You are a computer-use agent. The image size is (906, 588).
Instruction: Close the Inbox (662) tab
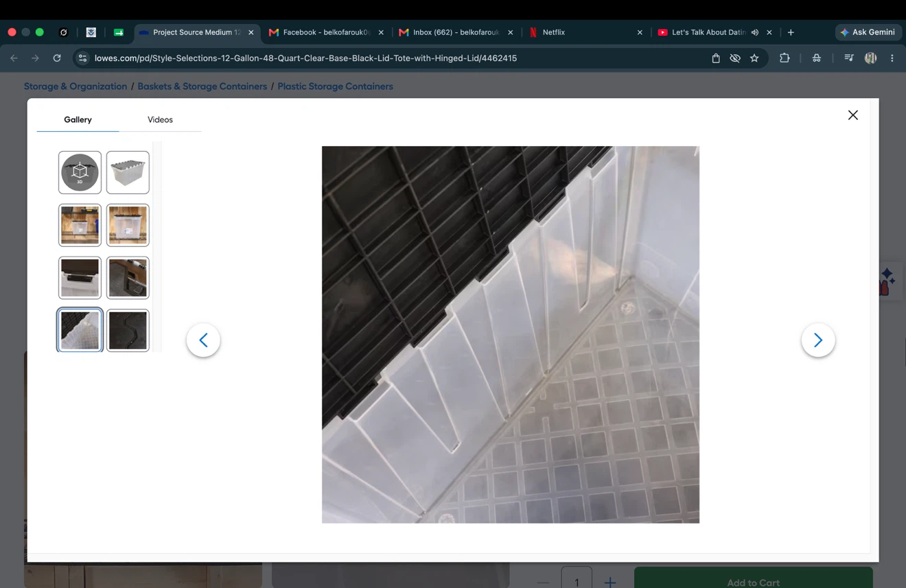(x=510, y=32)
